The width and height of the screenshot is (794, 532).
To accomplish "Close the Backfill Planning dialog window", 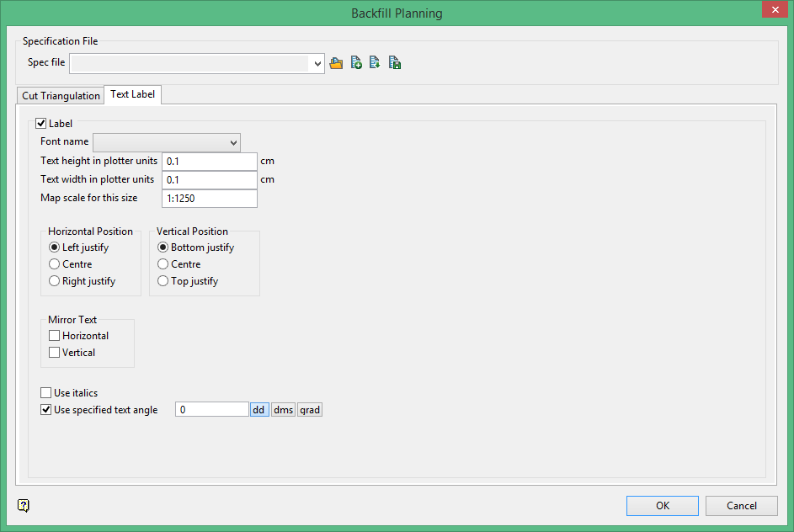I will click(x=773, y=10).
